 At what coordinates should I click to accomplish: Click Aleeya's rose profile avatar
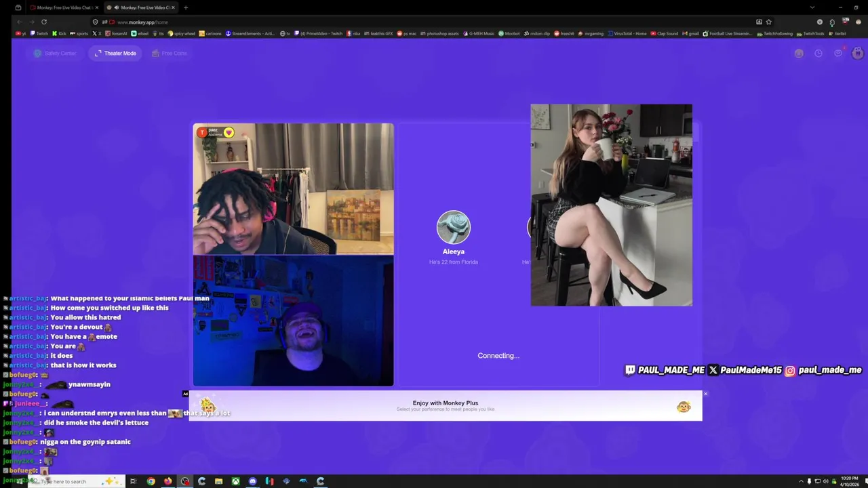click(454, 227)
